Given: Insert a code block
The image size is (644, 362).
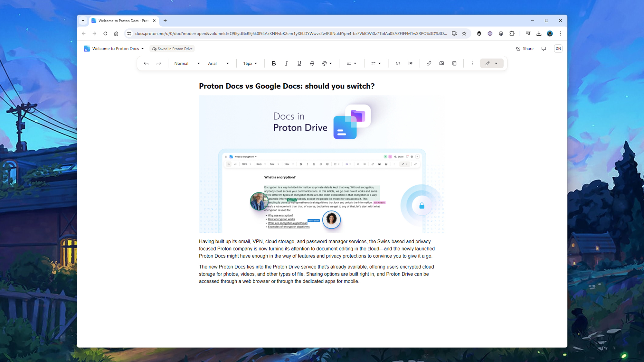Looking at the screenshot, I should 398,63.
